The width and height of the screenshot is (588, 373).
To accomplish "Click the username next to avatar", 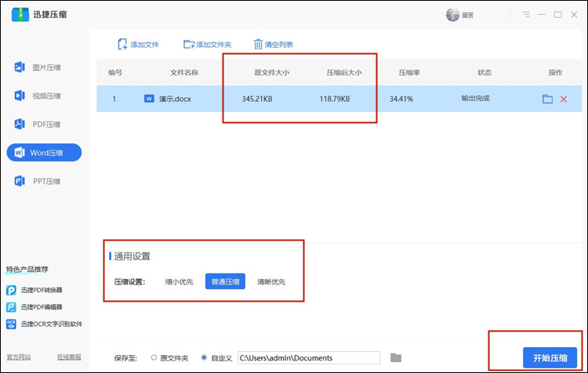I will coord(467,15).
